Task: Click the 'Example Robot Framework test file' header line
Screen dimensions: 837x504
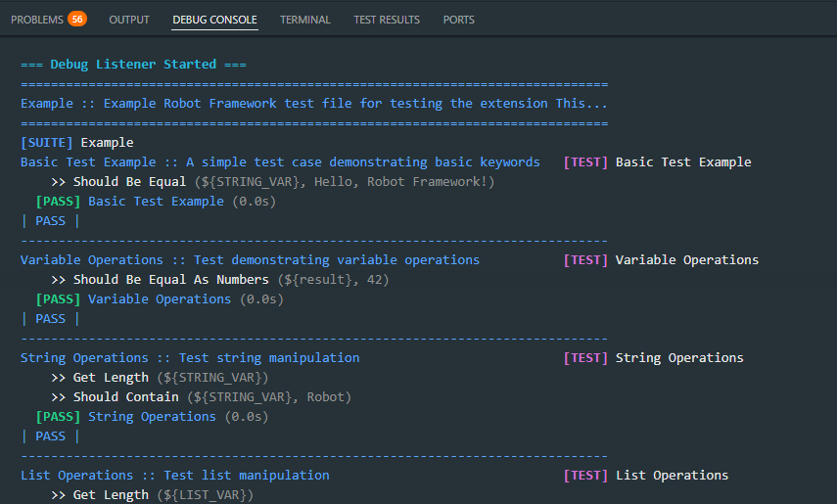Action: pos(314,104)
